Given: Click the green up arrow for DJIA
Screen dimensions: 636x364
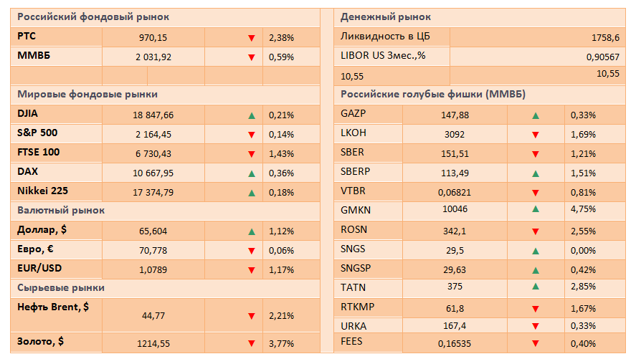Looking at the screenshot, I should click(252, 115).
